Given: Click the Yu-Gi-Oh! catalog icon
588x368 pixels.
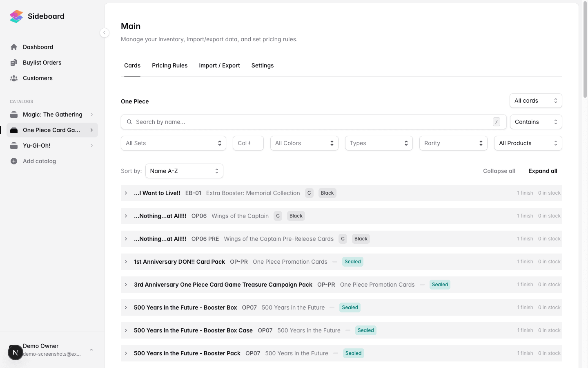Looking at the screenshot, I should click(14, 146).
